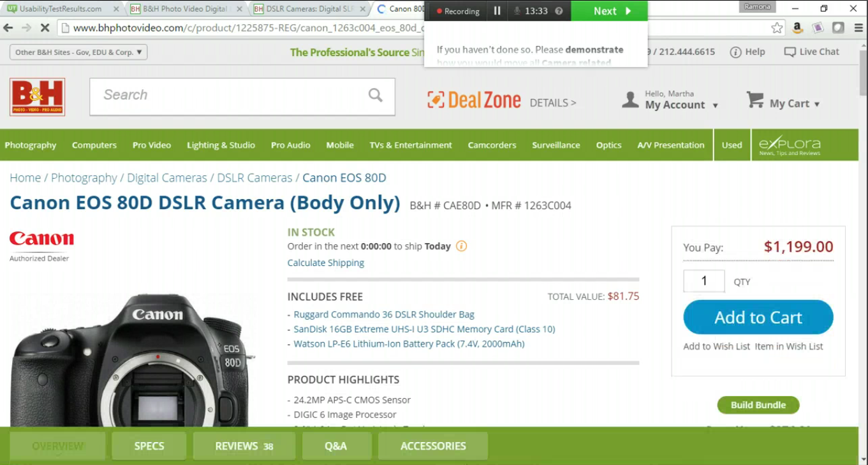Open the Pro Video menu

pyautogui.click(x=152, y=145)
